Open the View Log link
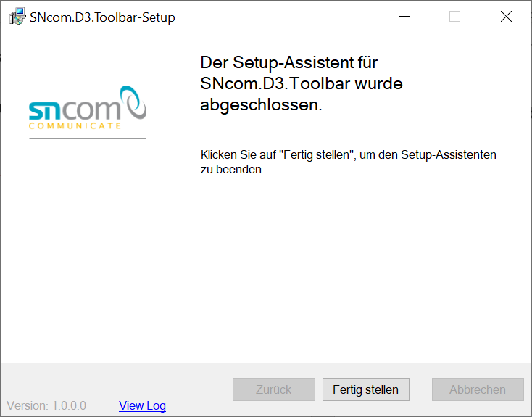 coord(142,405)
